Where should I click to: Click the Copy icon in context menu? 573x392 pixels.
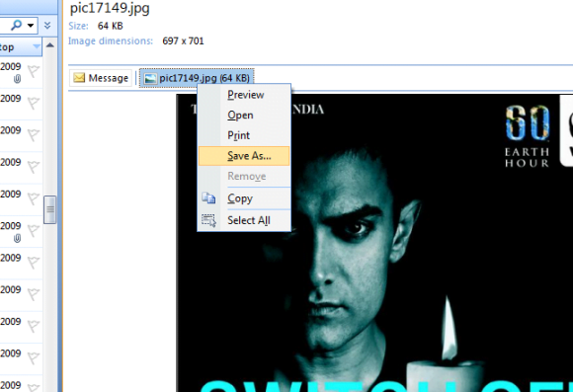tap(208, 198)
